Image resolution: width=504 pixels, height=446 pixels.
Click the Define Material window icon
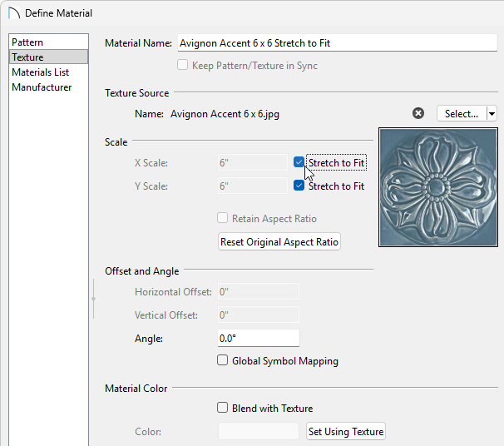pos(14,13)
